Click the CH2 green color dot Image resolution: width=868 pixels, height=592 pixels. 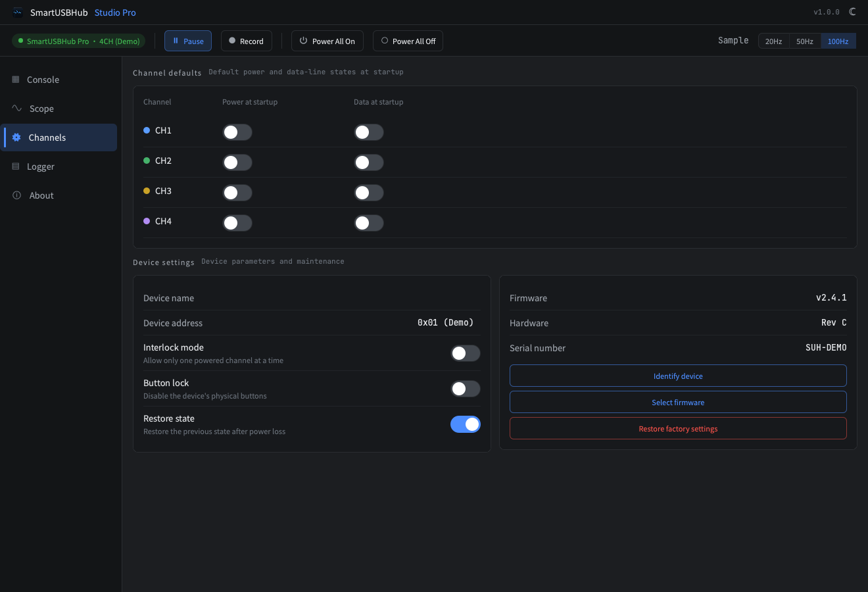click(147, 160)
